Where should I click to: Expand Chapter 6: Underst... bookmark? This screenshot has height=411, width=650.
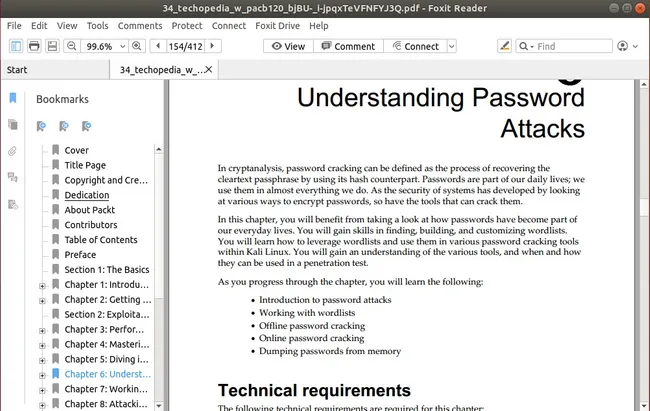[42, 375]
